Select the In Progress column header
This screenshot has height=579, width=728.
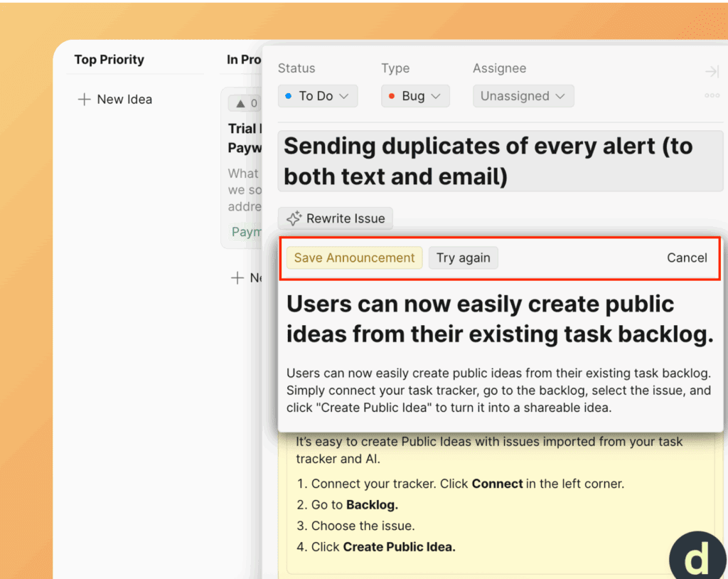[243, 60]
